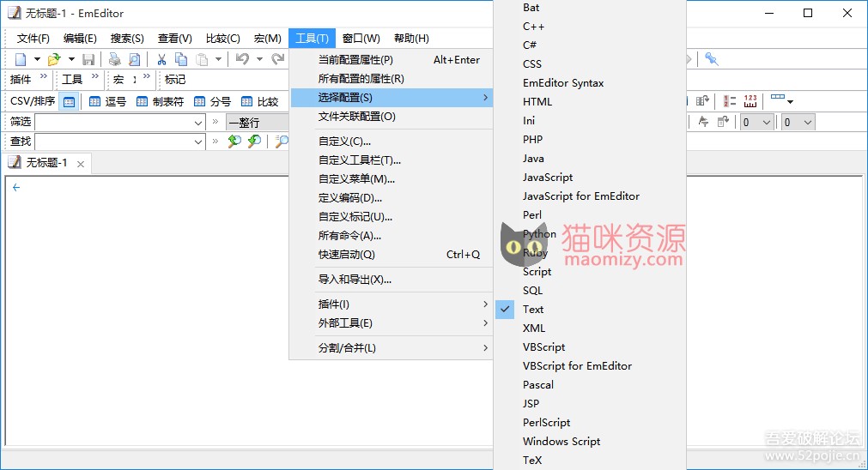Screen dimensions: 868x470
Task: Open the dropdown arrow next to Open folder
Action: pyautogui.click(x=71, y=59)
